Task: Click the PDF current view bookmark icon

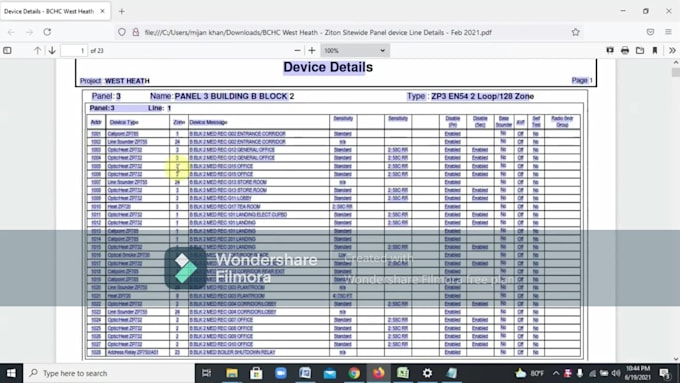Action: pos(655,51)
